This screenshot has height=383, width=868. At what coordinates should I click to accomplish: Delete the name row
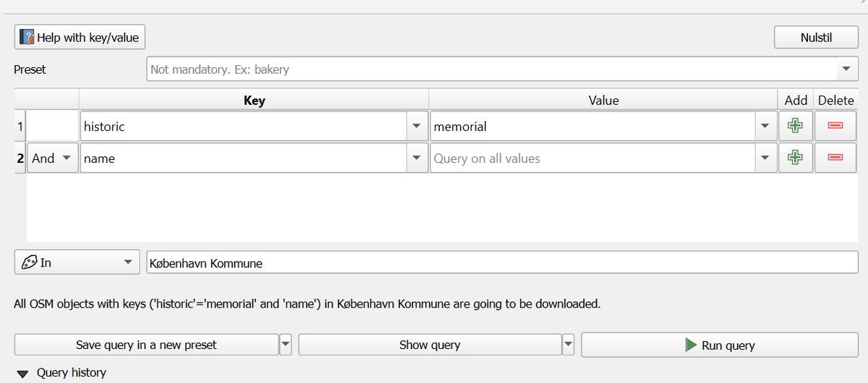(835, 158)
